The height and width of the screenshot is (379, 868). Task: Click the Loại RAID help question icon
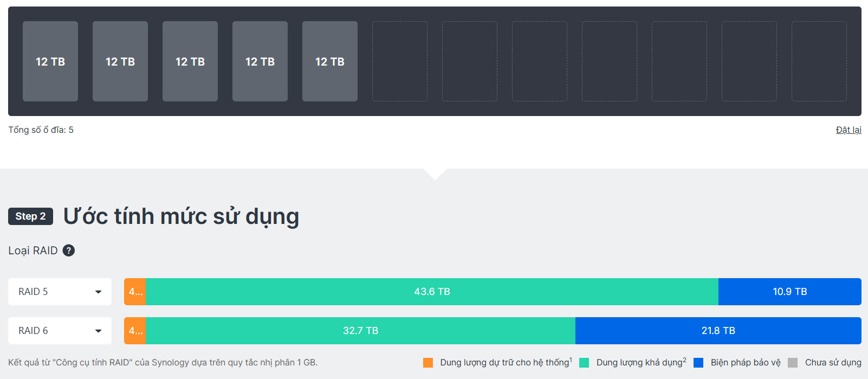pyautogui.click(x=69, y=250)
